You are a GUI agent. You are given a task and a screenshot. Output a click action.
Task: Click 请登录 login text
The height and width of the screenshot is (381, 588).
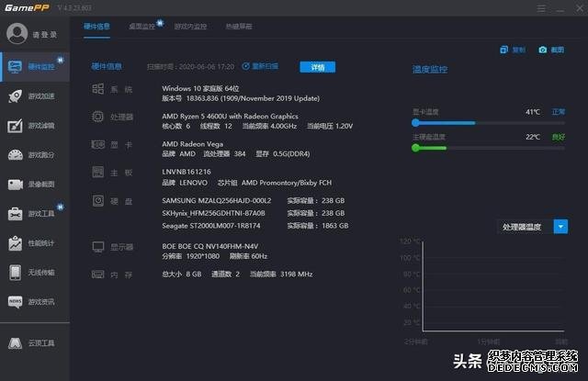pos(45,35)
